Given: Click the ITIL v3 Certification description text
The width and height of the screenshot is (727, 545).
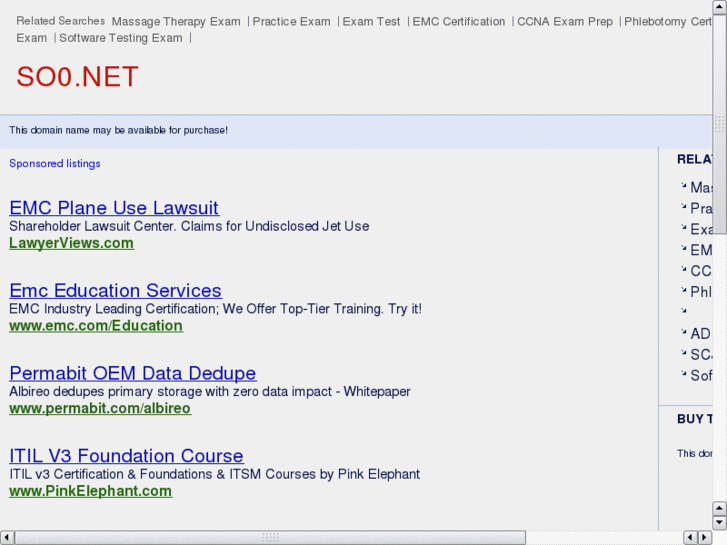Looking at the screenshot, I should click(214, 474).
